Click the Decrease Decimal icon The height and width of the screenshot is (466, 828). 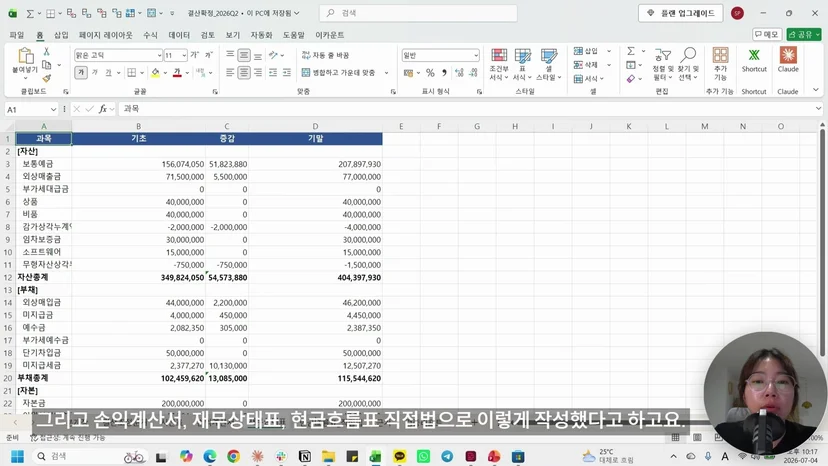pyautogui.click(x=473, y=72)
